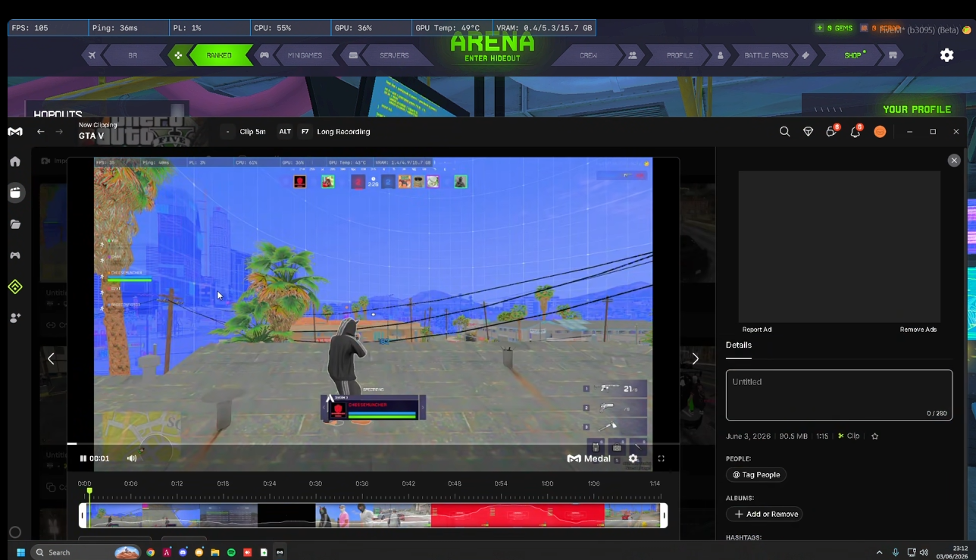Click the taskbar Search box
Screen dimensions: 976x560
coord(86,552)
